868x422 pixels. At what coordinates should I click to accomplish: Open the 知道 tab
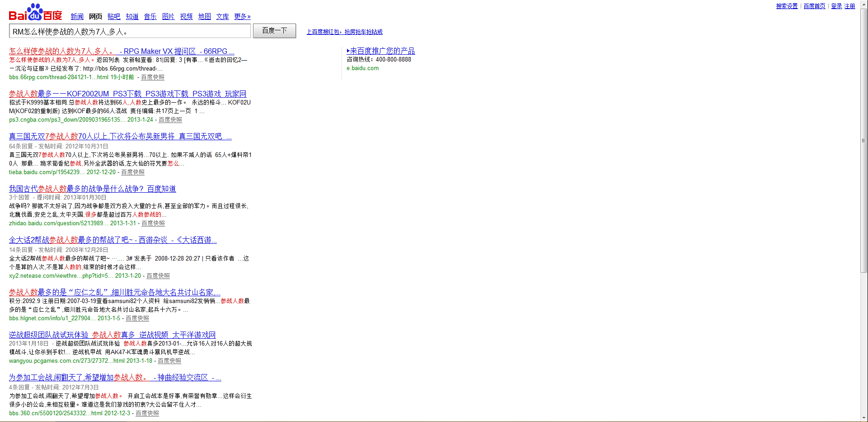tap(132, 17)
